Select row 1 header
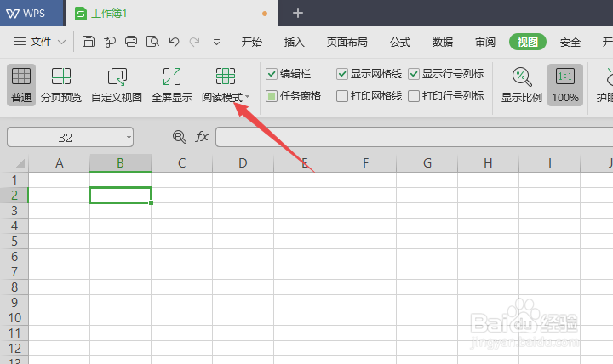 click(x=14, y=180)
